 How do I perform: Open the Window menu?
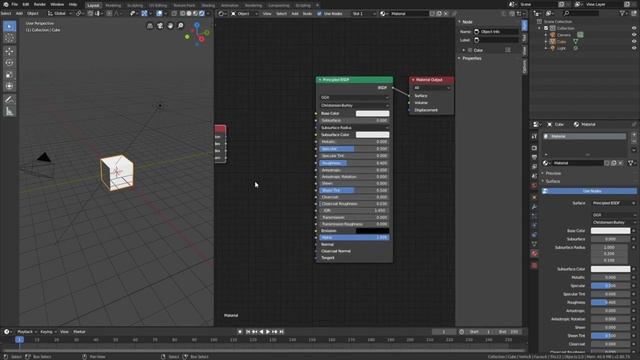pos(57,4)
